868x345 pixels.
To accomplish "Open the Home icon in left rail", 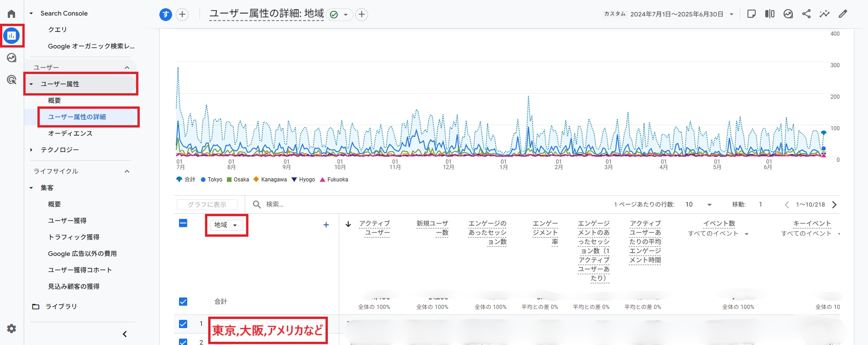I will coord(11,14).
